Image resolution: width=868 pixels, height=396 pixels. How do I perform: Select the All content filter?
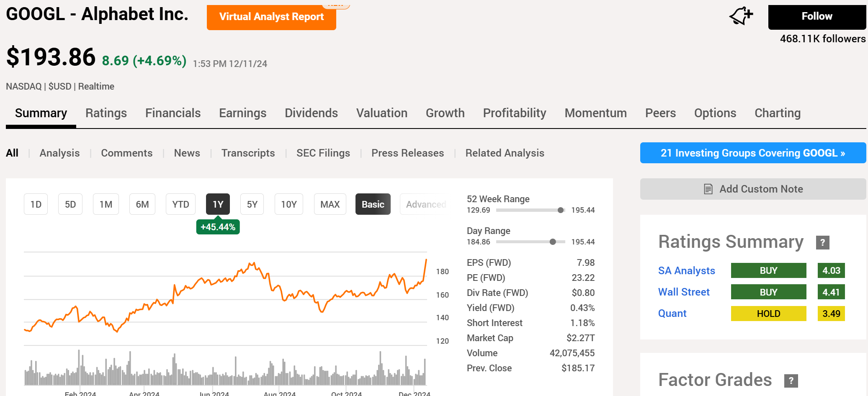click(12, 153)
